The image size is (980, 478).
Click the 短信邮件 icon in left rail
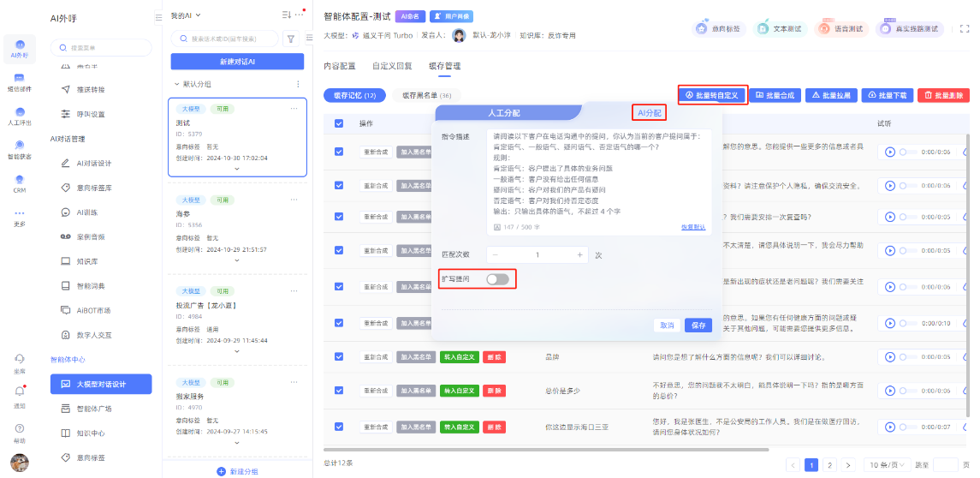coord(19,81)
